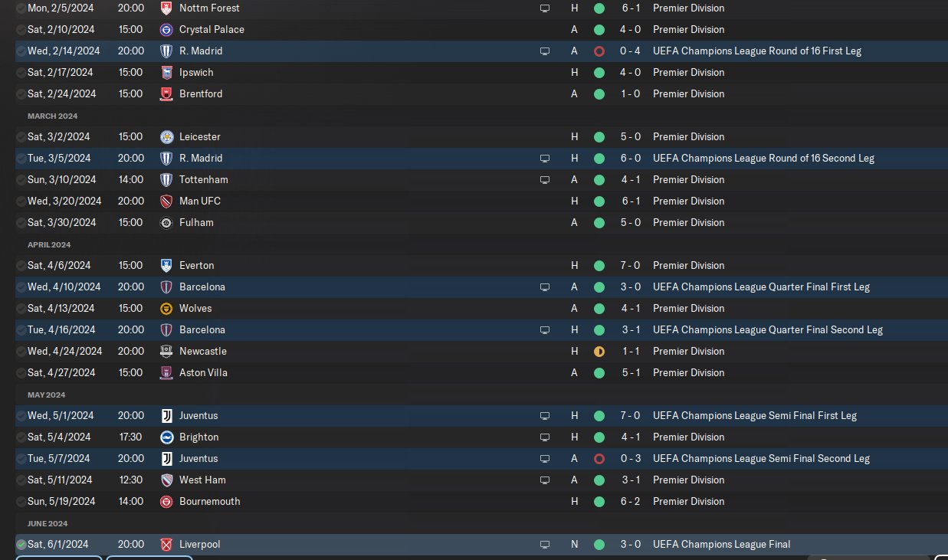This screenshot has height=560, width=948.
Task: Open the Aston Villa team link
Action: (x=203, y=372)
